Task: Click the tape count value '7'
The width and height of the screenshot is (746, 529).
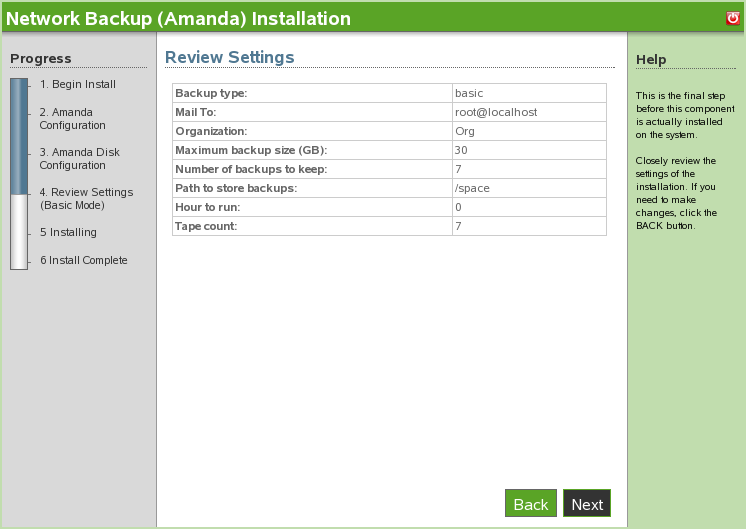Action: pyautogui.click(x=458, y=226)
